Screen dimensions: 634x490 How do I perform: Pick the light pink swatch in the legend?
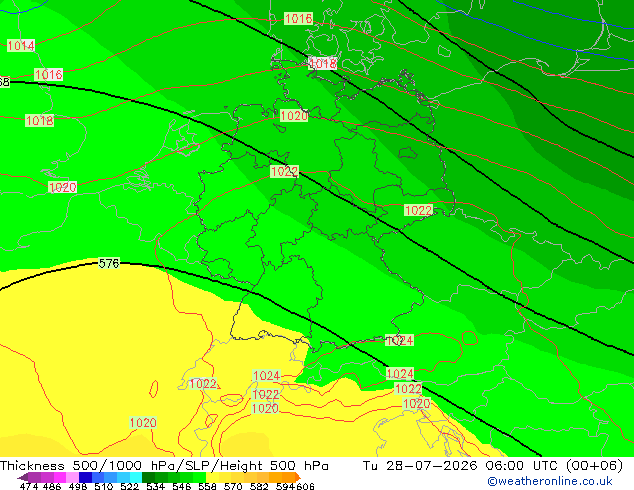point(72,477)
